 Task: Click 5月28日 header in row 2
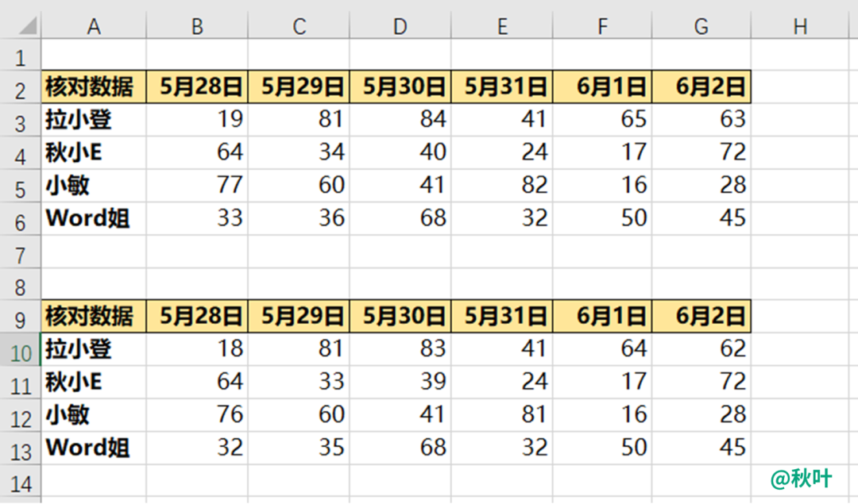(x=197, y=87)
